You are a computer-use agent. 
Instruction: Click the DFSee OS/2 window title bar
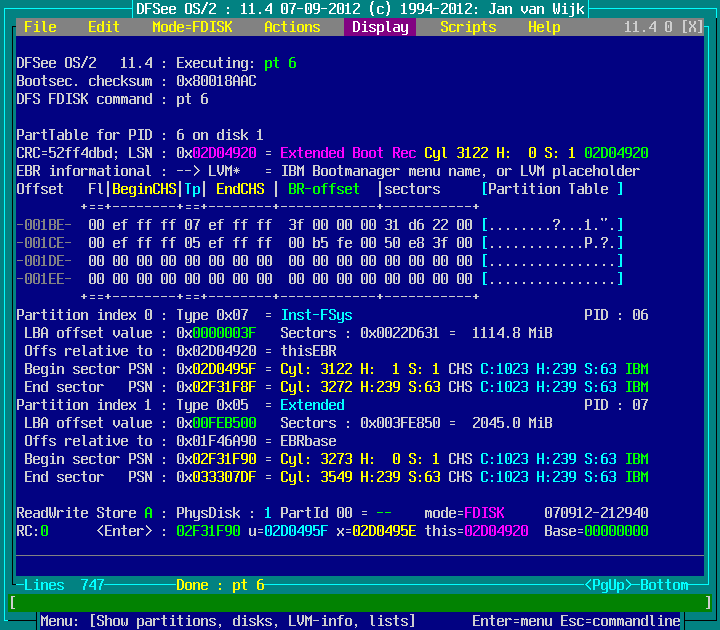pyautogui.click(x=360, y=9)
